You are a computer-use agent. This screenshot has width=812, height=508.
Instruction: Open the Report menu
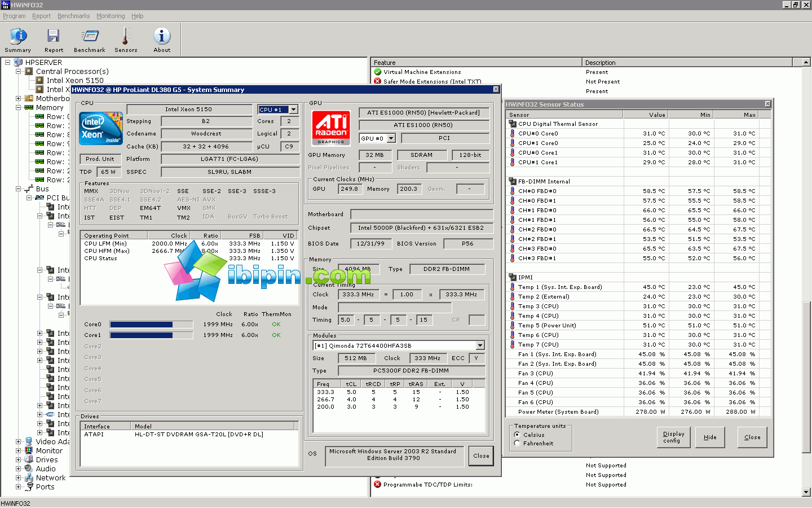pyautogui.click(x=41, y=16)
